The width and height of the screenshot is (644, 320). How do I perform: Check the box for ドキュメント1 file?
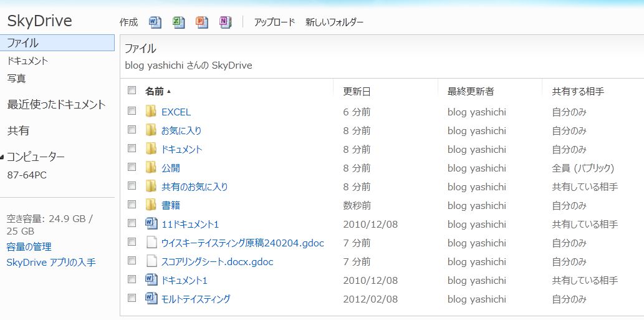click(132, 279)
